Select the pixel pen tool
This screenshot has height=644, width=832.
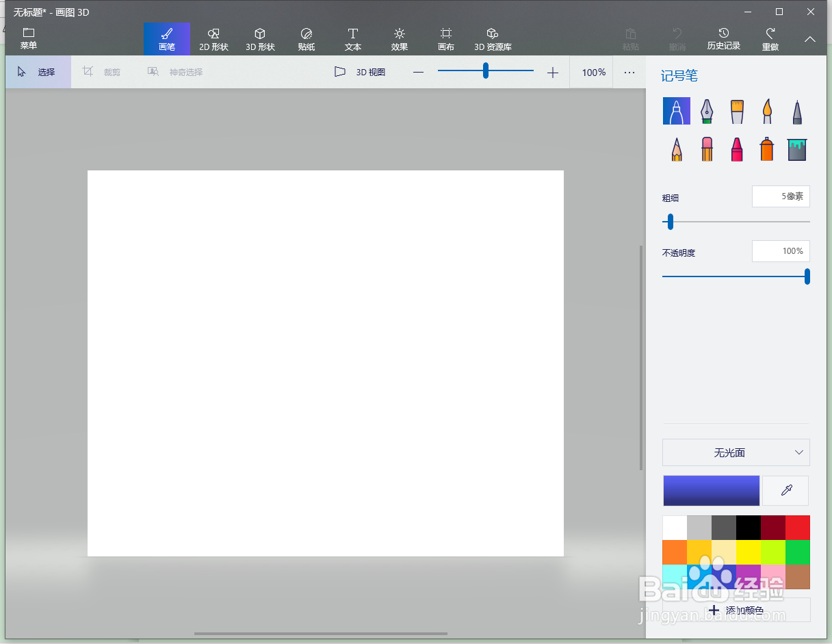(797, 111)
